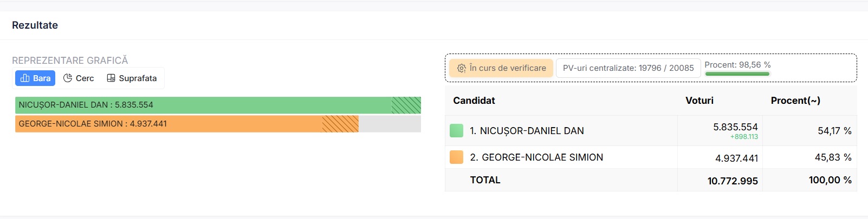Screen dimensions: 868x219
Task: Click the bar chart icon on Bara
Action: [x=25, y=78]
